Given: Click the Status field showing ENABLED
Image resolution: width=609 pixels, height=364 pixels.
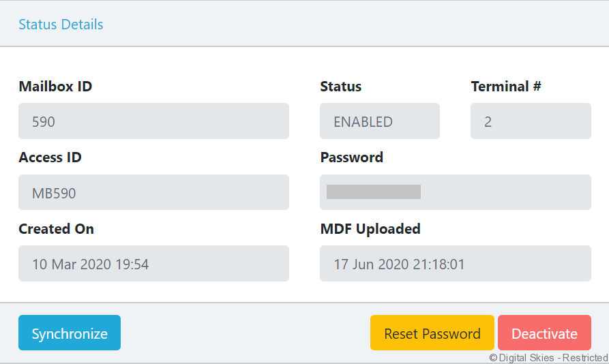Looking at the screenshot, I should pos(379,121).
